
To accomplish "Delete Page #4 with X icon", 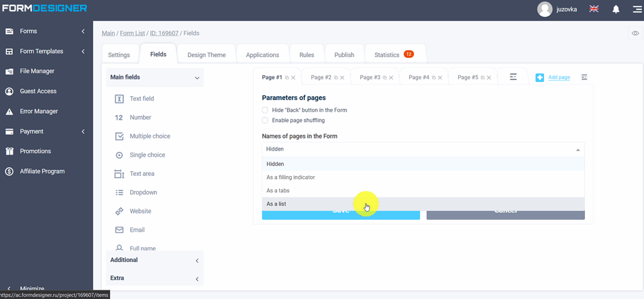I will pyautogui.click(x=440, y=77).
